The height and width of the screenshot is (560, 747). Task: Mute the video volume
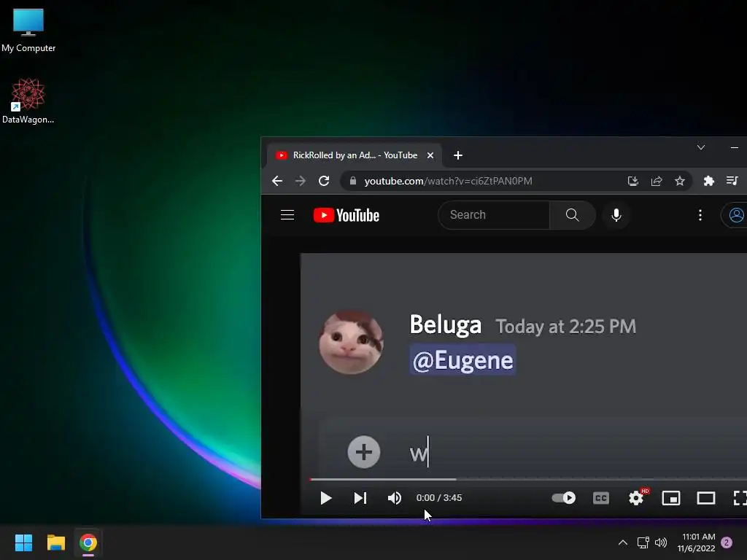tap(395, 498)
